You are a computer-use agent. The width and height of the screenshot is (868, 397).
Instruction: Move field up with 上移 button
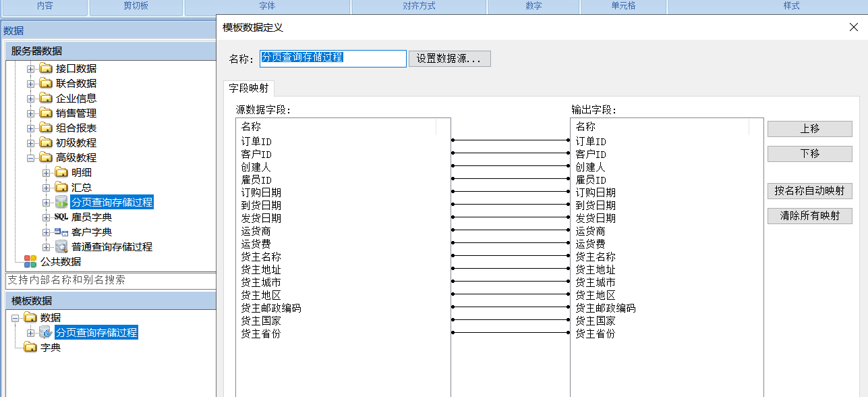coord(809,129)
